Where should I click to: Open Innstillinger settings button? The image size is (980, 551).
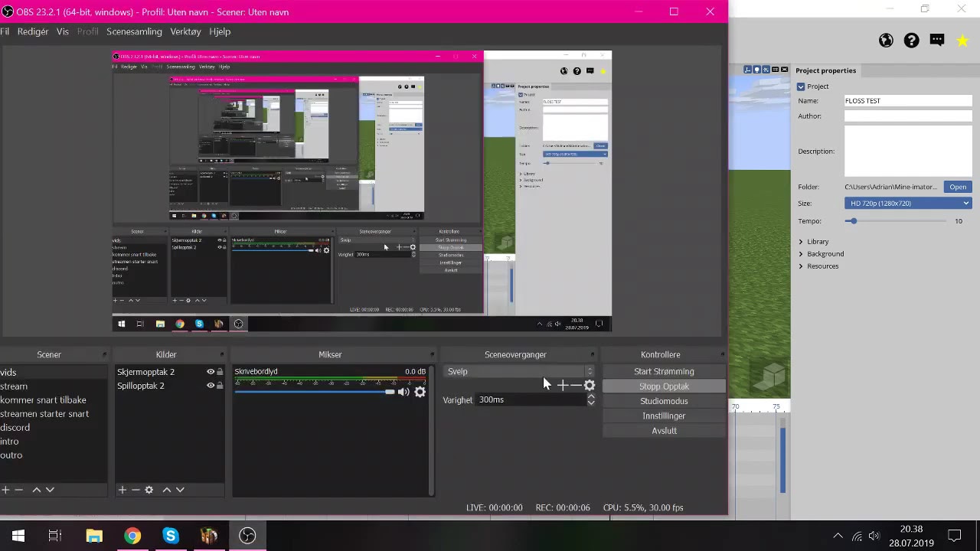(x=664, y=416)
